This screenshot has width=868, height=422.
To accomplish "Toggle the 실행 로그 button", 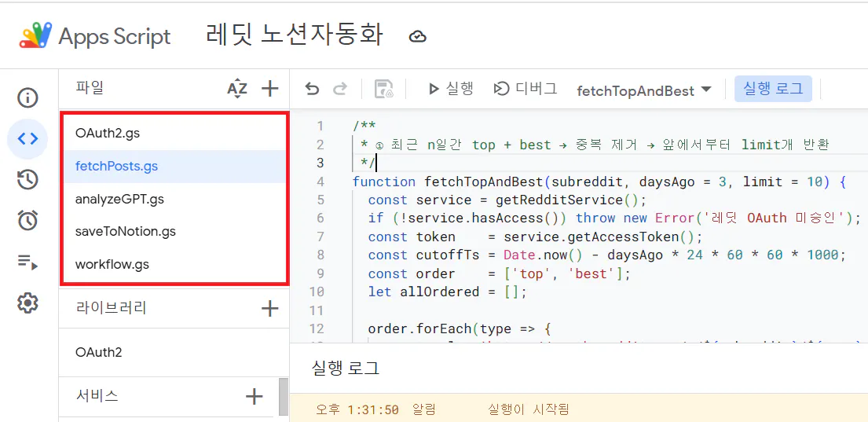I will [773, 89].
